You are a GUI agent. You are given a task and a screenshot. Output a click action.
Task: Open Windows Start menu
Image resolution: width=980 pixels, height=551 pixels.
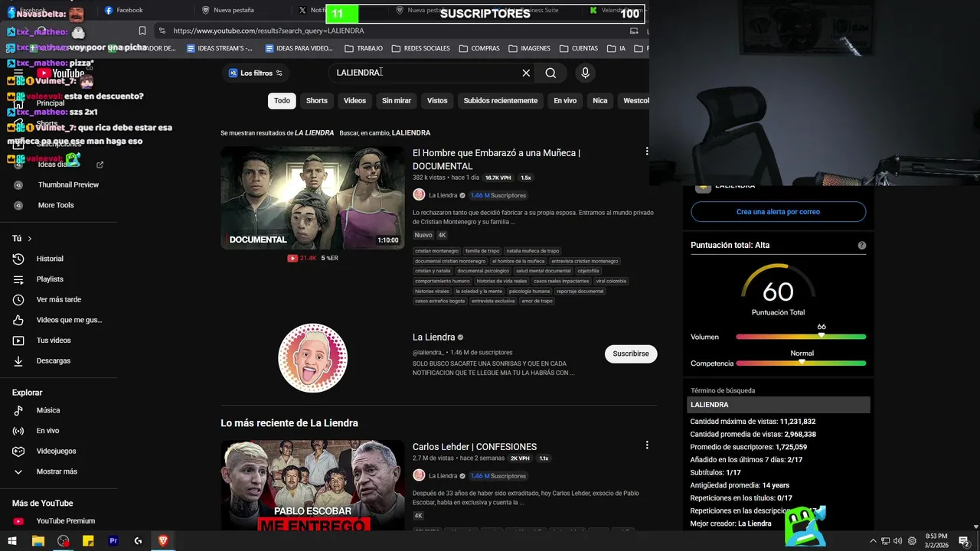click(x=12, y=541)
